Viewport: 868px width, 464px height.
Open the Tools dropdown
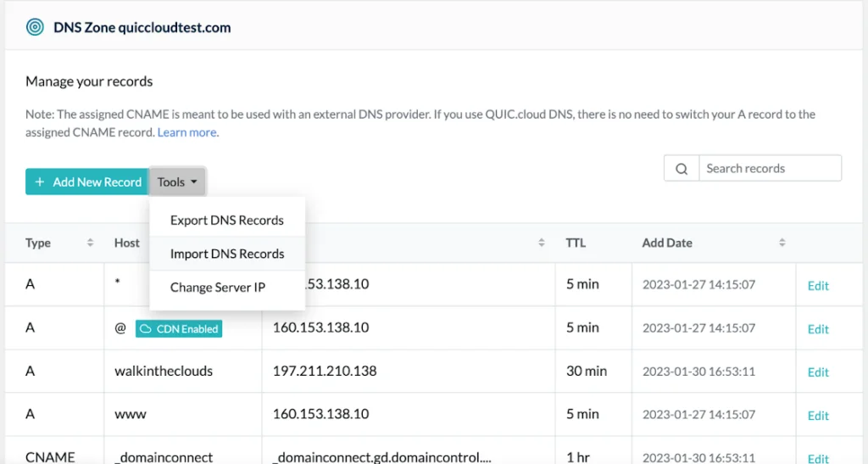pos(178,182)
